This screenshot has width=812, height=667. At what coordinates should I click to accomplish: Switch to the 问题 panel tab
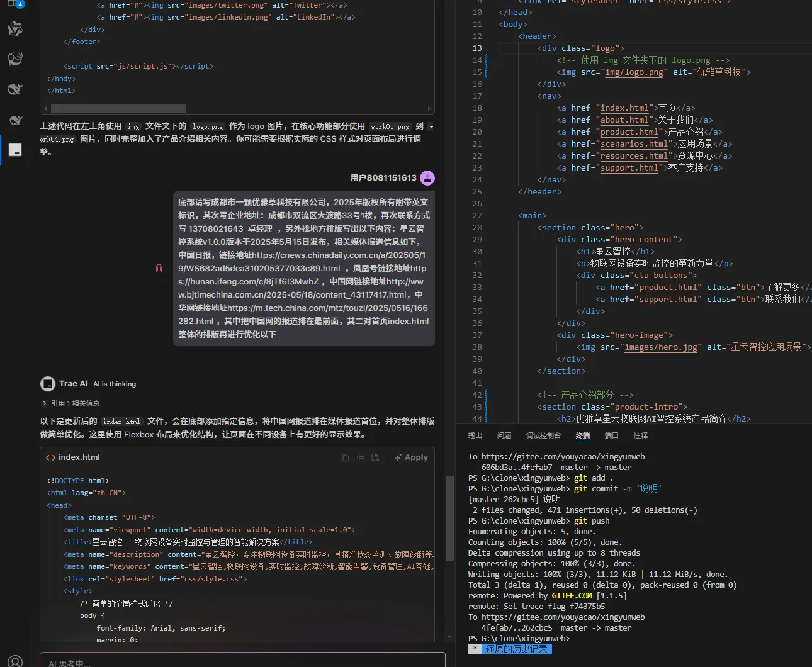pos(504,435)
